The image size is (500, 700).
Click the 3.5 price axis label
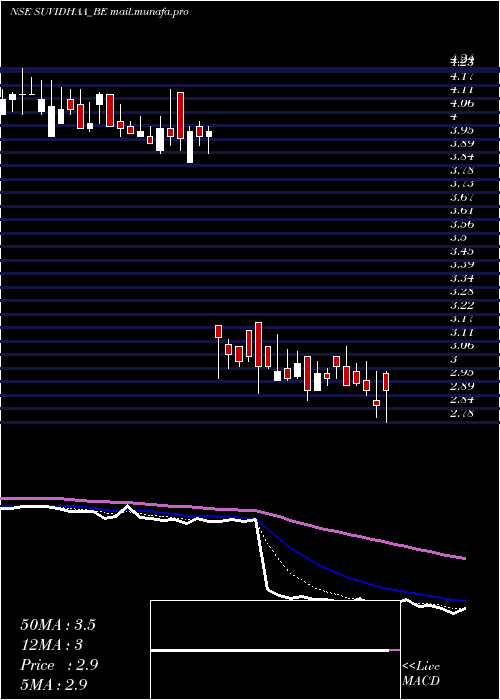(x=459, y=238)
